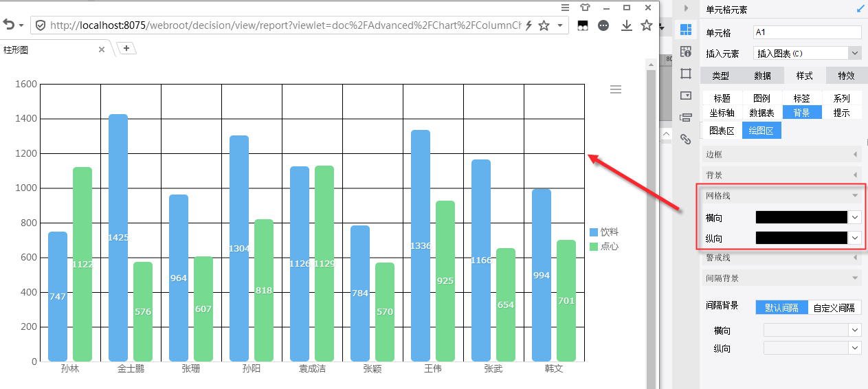Screen dimensions: 868x389
Task: Expand the side panel collapse arrow
Action: pos(686,8)
